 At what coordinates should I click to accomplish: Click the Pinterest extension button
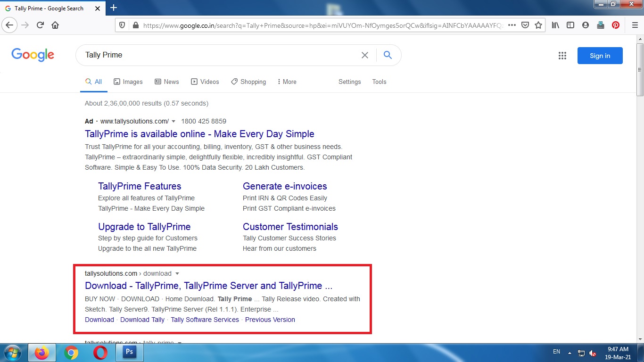[616, 25]
